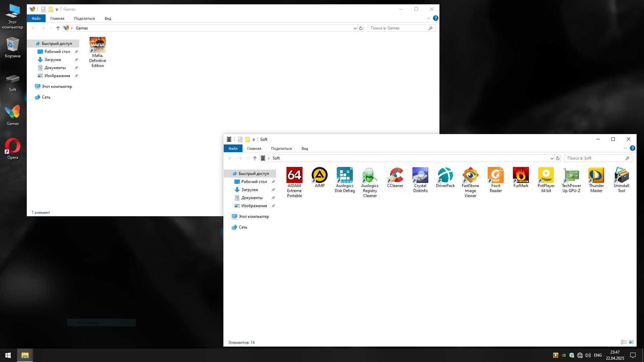This screenshot has width=644, height=362.
Task: Switch to details view in Soft window
Action: pos(624,342)
